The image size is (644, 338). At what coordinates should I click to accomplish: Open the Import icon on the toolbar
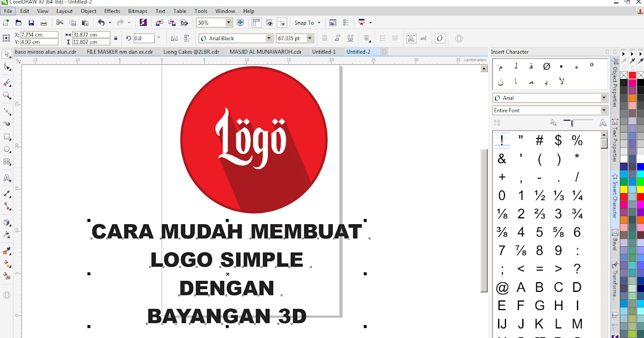pos(159,22)
